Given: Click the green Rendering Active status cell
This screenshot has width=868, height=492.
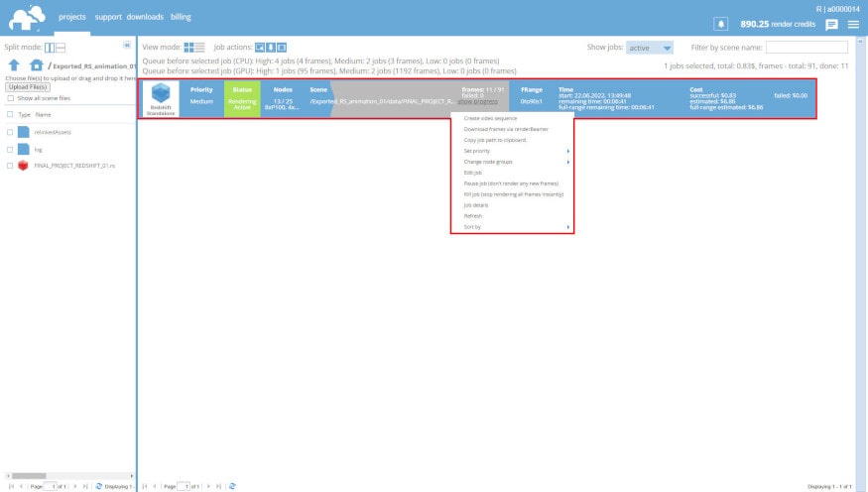Looking at the screenshot, I should (x=242, y=98).
